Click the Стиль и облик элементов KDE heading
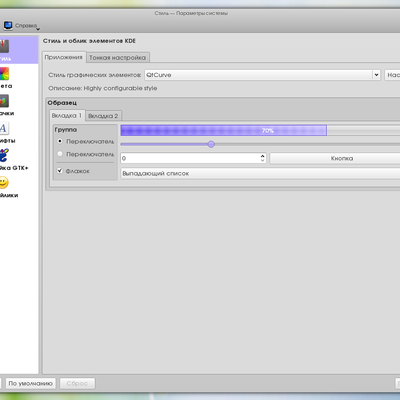400x400 pixels. click(x=89, y=41)
